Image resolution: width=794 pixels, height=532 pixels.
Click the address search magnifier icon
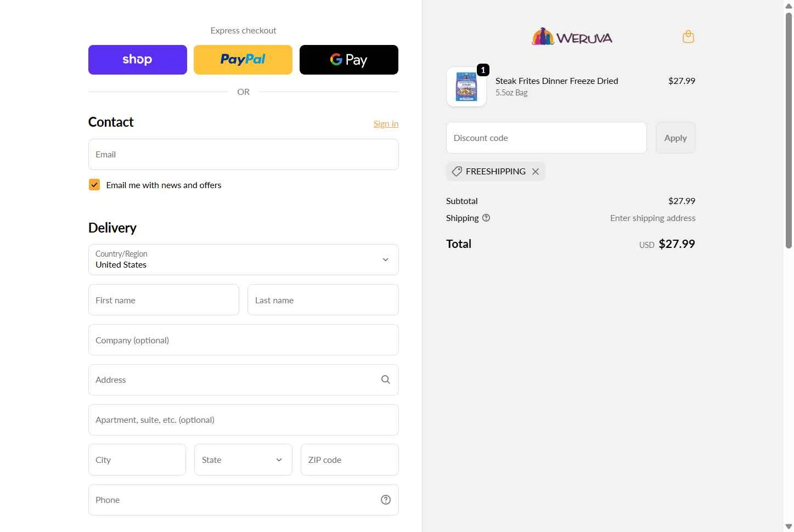(x=386, y=380)
